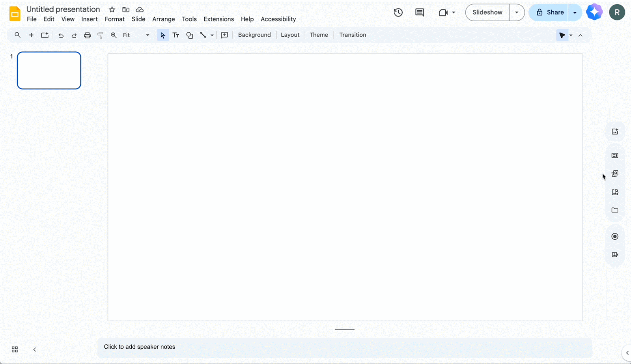Select the Shape tool on the toolbar
This screenshot has width=631, height=364.
pos(190,35)
